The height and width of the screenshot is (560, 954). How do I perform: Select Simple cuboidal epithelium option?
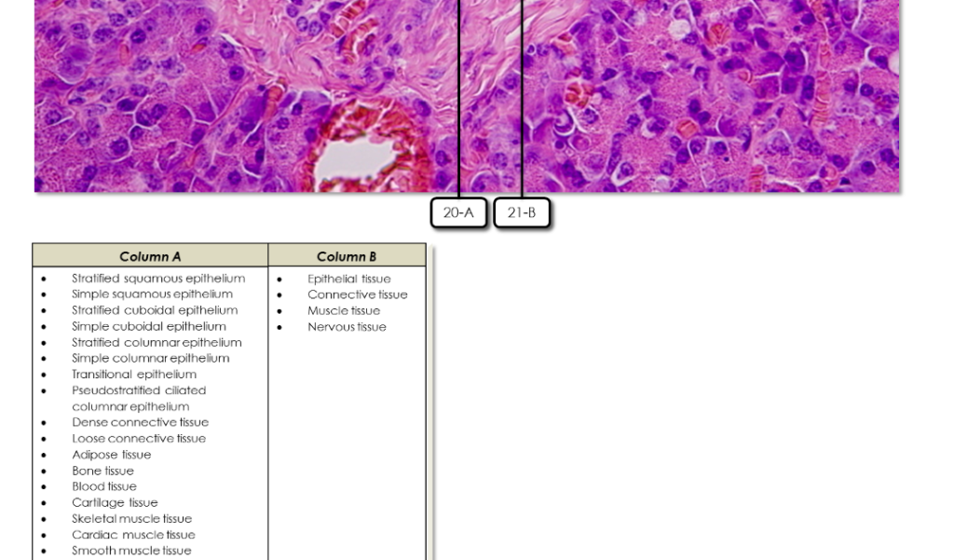pos(149,326)
